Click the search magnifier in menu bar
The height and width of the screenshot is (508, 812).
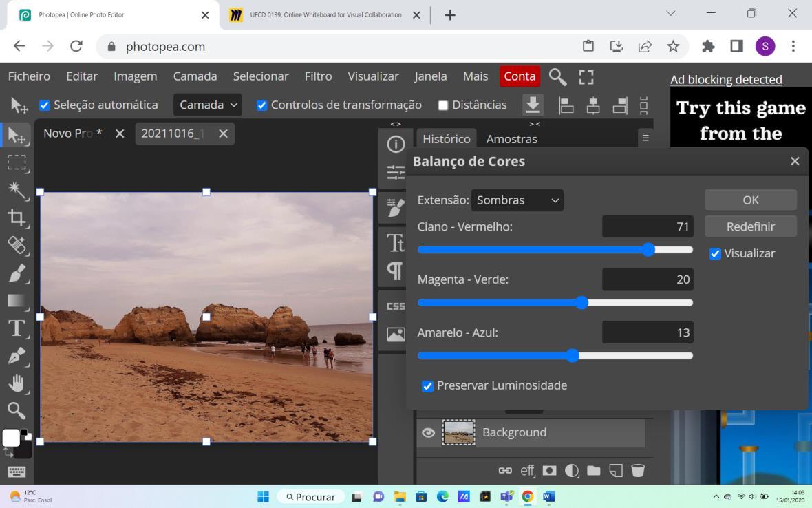[x=557, y=77]
